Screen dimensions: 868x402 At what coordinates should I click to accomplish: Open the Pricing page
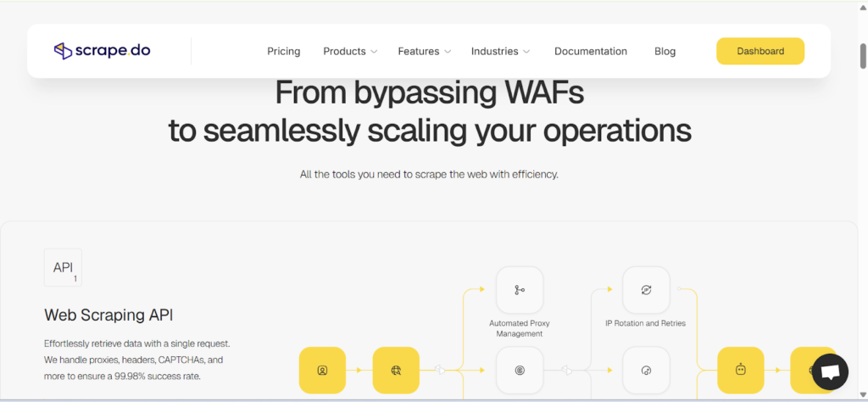coord(283,51)
